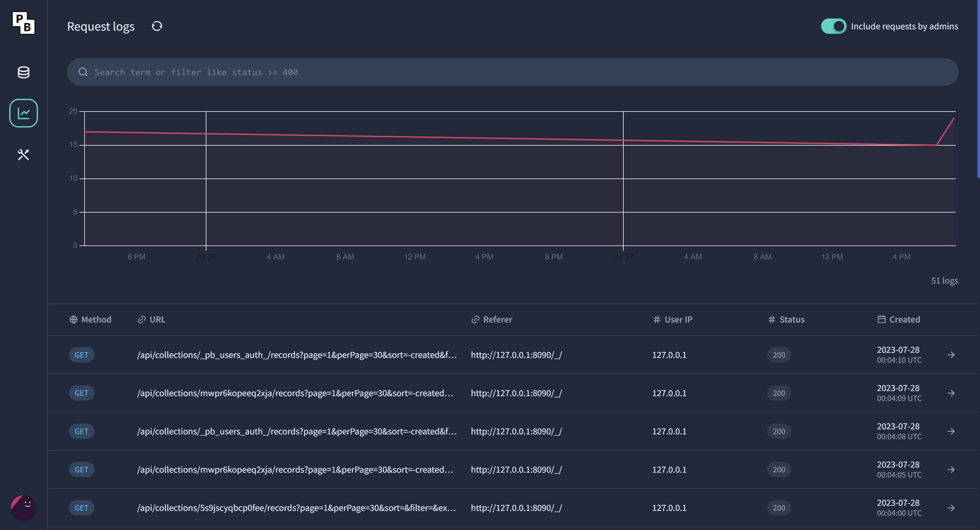The height and width of the screenshot is (530, 980).
Task: Expand the log created at 00:04:05 UTC
Action: tap(951, 469)
